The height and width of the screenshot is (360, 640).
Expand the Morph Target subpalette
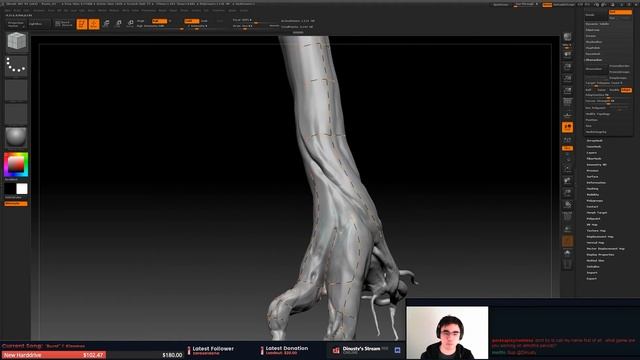(x=597, y=213)
